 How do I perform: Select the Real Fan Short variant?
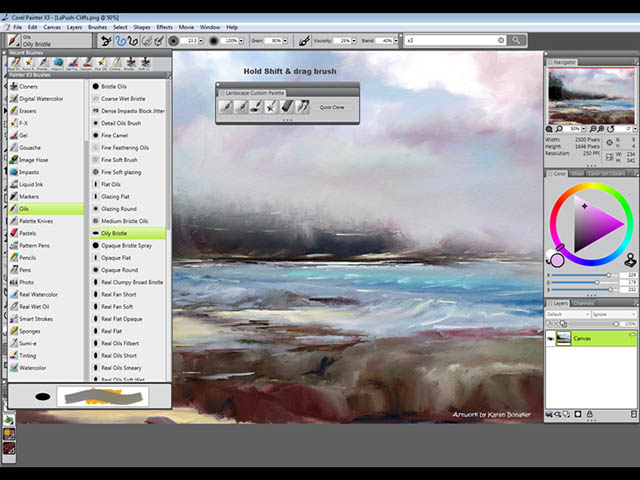tap(128, 295)
